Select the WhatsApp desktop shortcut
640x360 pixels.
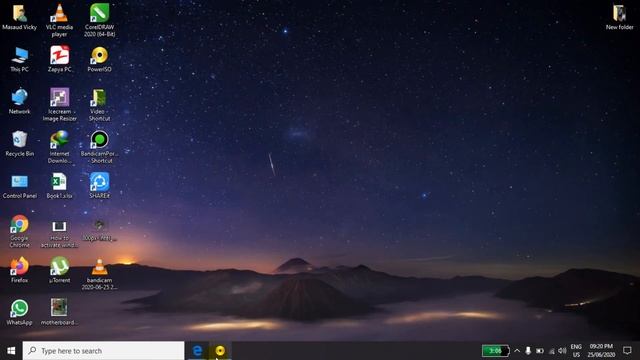(19, 312)
